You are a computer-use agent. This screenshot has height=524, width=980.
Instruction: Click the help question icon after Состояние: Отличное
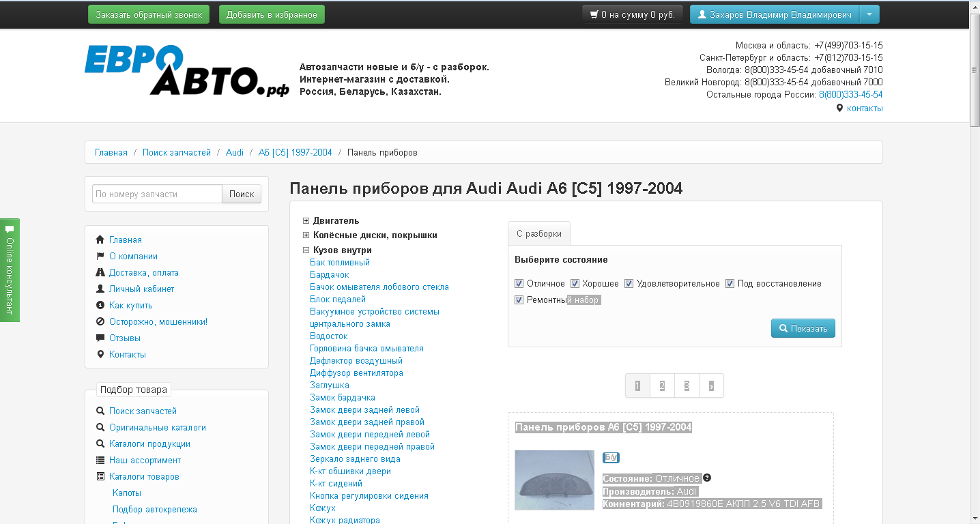(707, 478)
